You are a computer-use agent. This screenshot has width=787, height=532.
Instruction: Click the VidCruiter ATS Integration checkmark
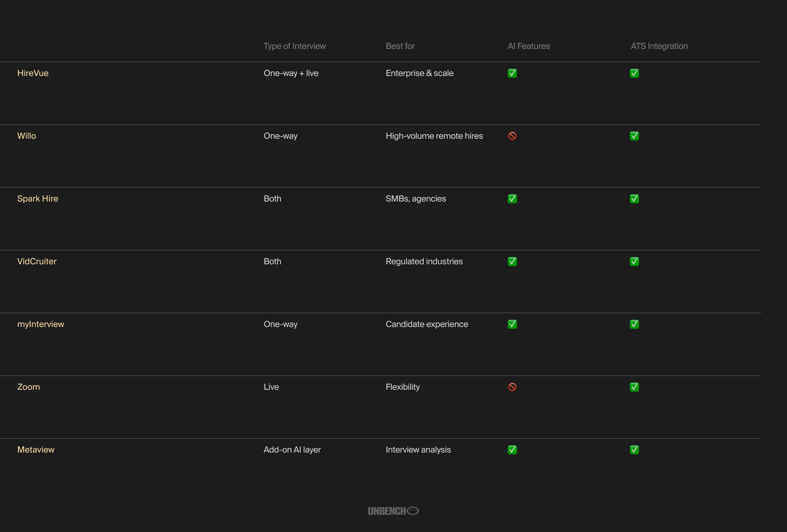tap(634, 261)
